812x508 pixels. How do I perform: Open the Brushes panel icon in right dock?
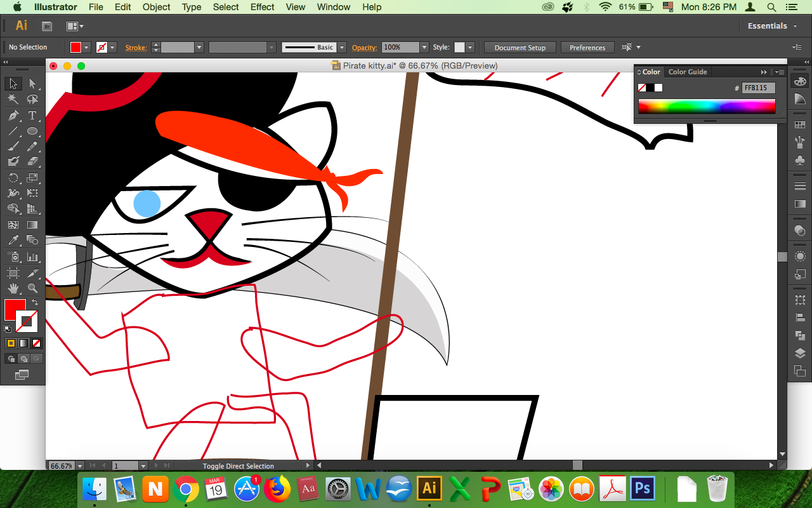tap(800, 142)
